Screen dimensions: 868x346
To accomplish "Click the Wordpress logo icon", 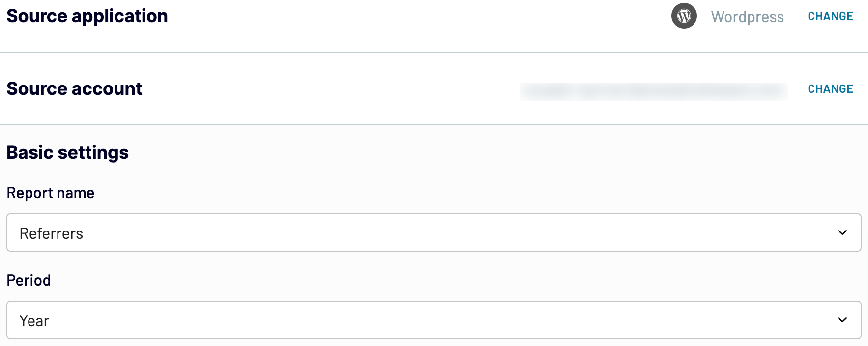I will (684, 16).
